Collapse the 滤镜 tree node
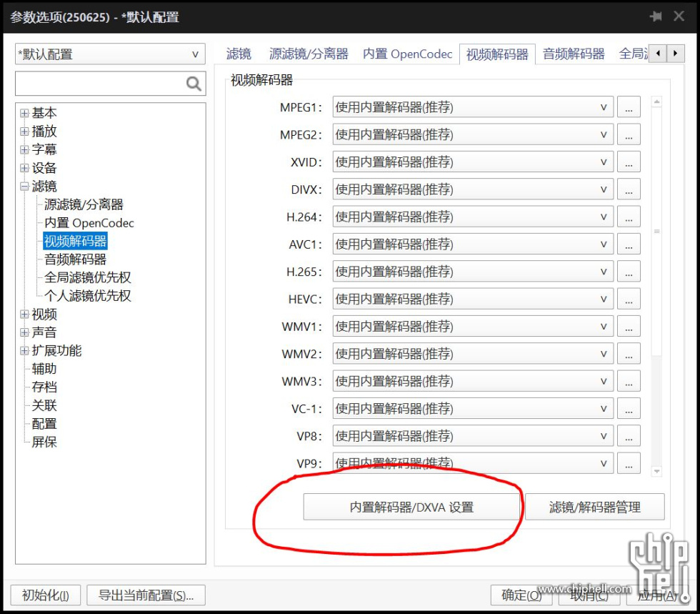The height and width of the screenshot is (614, 700). tap(24, 187)
